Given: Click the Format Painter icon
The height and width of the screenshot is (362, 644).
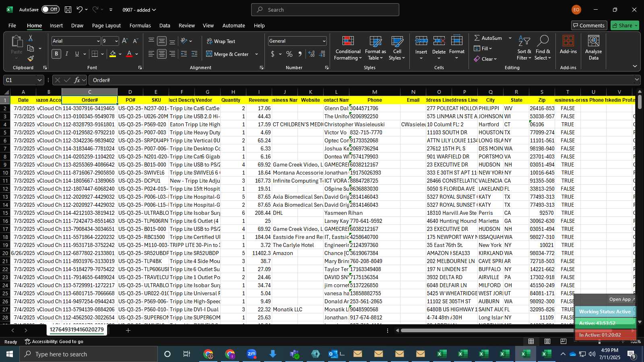Looking at the screenshot, I should point(31,58).
